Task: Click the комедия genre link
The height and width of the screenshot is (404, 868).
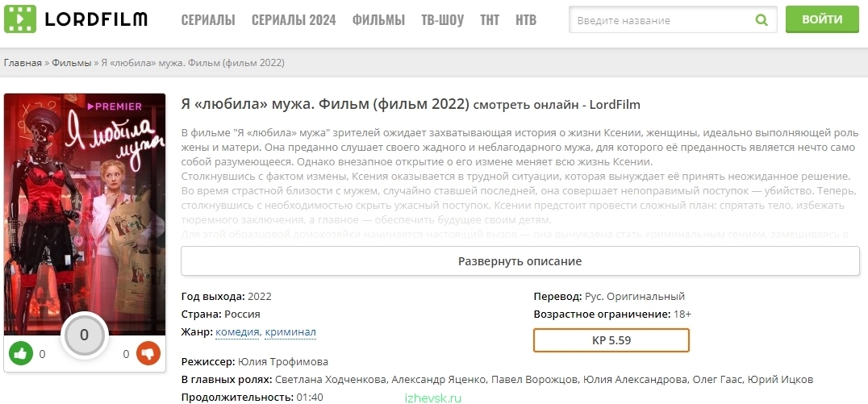Action: click(237, 332)
